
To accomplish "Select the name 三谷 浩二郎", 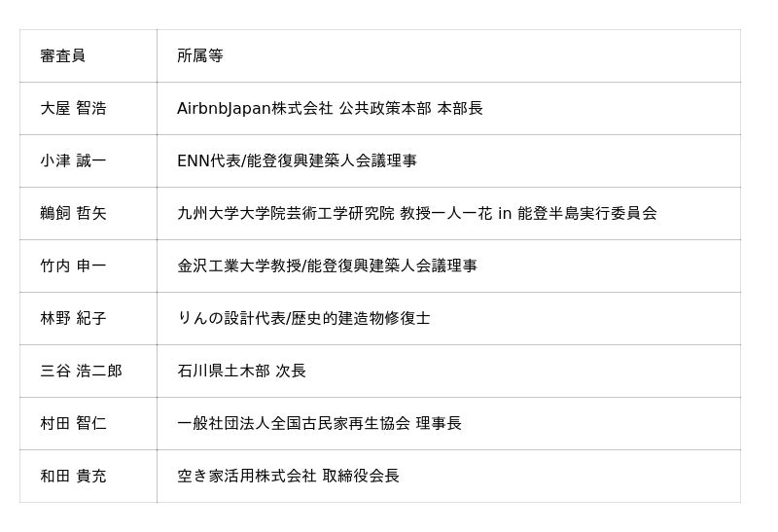I will tap(81, 372).
